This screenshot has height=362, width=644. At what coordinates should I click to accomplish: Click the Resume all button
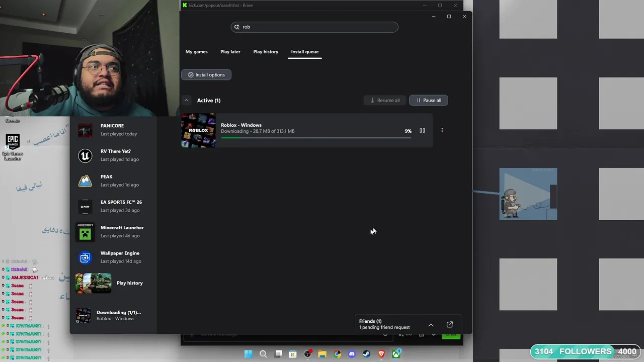385,101
